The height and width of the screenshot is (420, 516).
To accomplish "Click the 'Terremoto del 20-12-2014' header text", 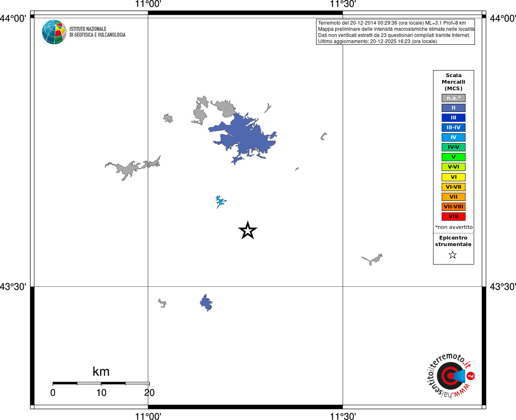I will pyautogui.click(x=392, y=23).
